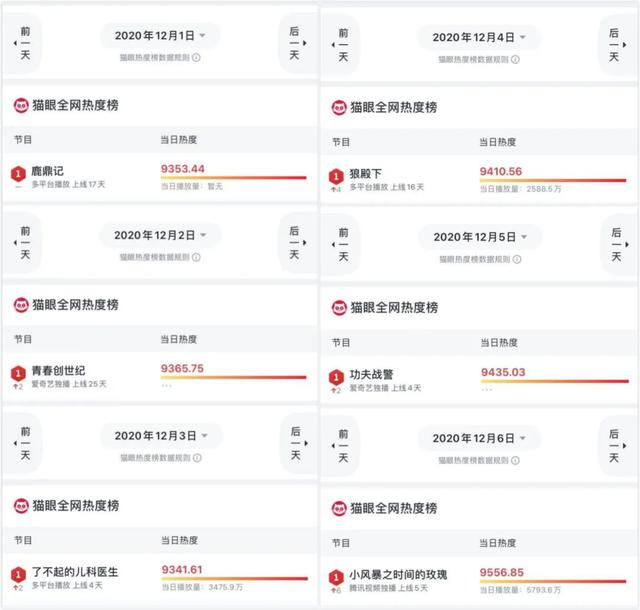The height and width of the screenshot is (610, 640).
Task: Click the 狼殿下 program title
Action: (365, 174)
